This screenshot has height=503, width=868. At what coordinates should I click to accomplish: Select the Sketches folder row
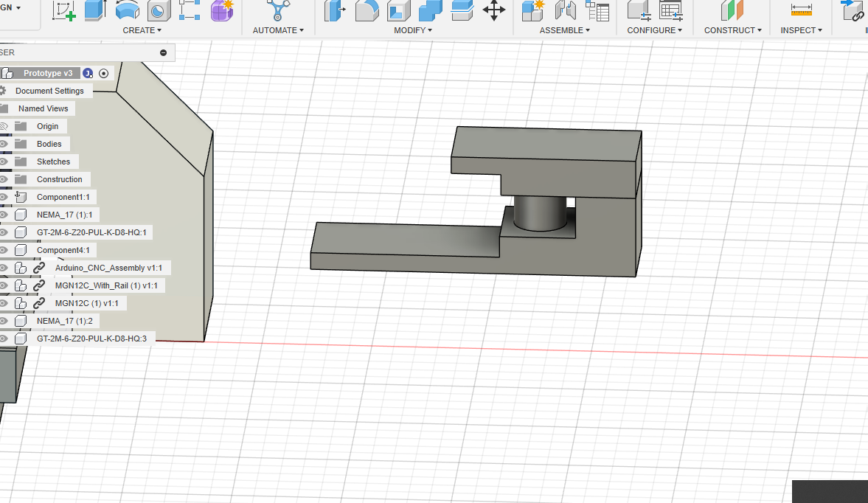pyautogui.click(x=53, y=162)
